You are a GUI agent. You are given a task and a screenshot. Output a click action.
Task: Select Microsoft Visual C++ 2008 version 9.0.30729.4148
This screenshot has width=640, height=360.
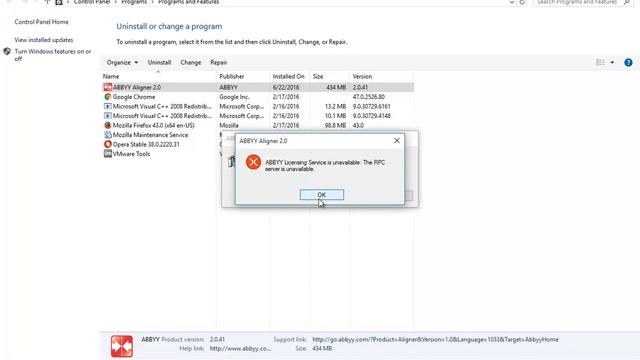258,116
